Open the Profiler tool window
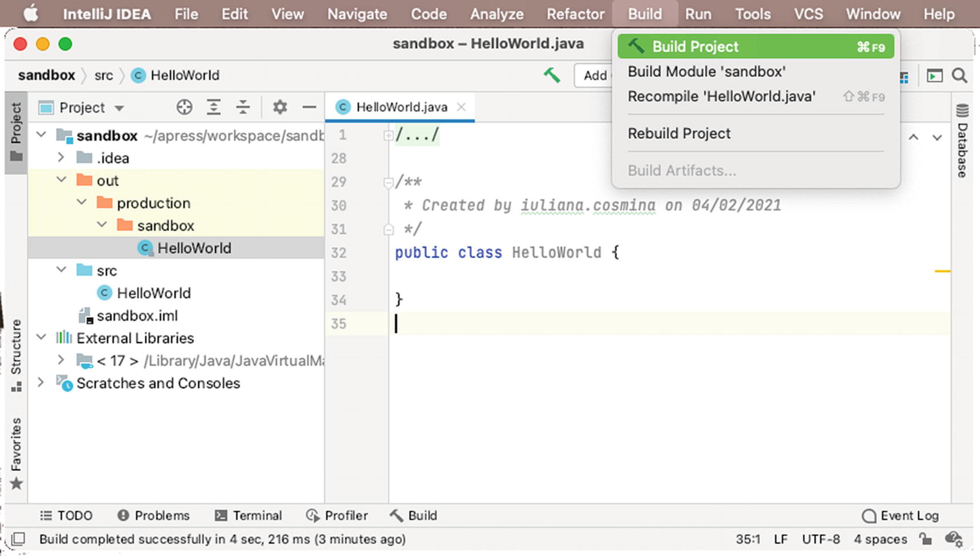Image resolution: width=980 pixels, height=556 pixels. click(337, 515)
